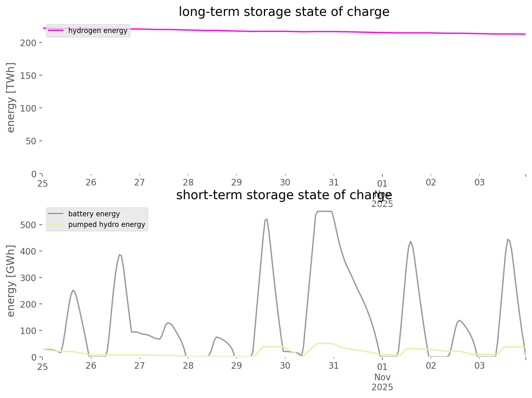Image resolution: width=532 pixels, height=398 pixels.
Task: Pick date 28 on the long-term chart axis
Action: (188, 183)
